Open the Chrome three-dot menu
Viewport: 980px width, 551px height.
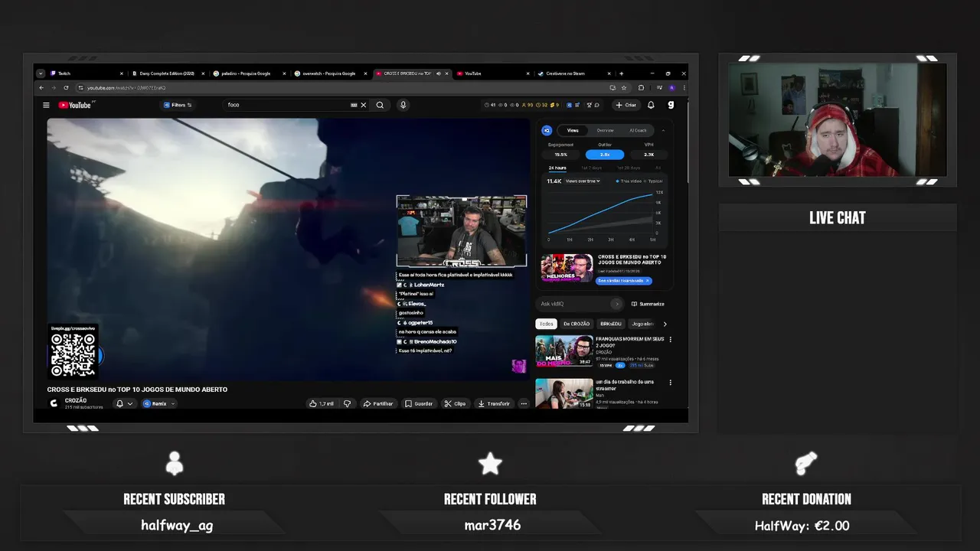684,88
